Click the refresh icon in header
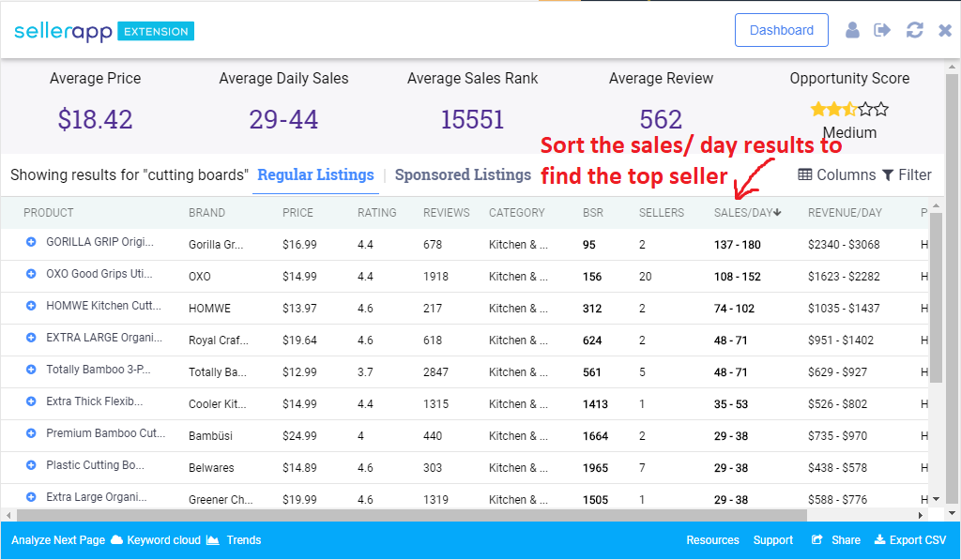Screen dimensions: 961x560 pyautogui.click(x=914, y=30)
